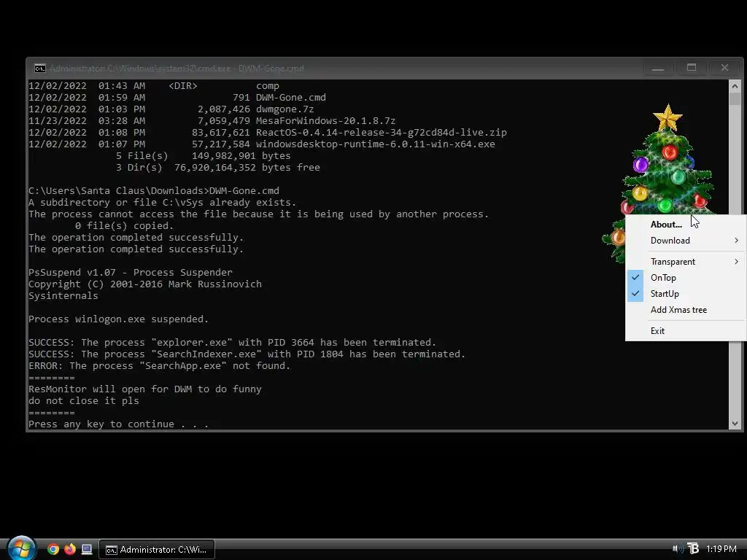Click the 'comp' directory entry
747x560 pixels.
coord(268,86)
